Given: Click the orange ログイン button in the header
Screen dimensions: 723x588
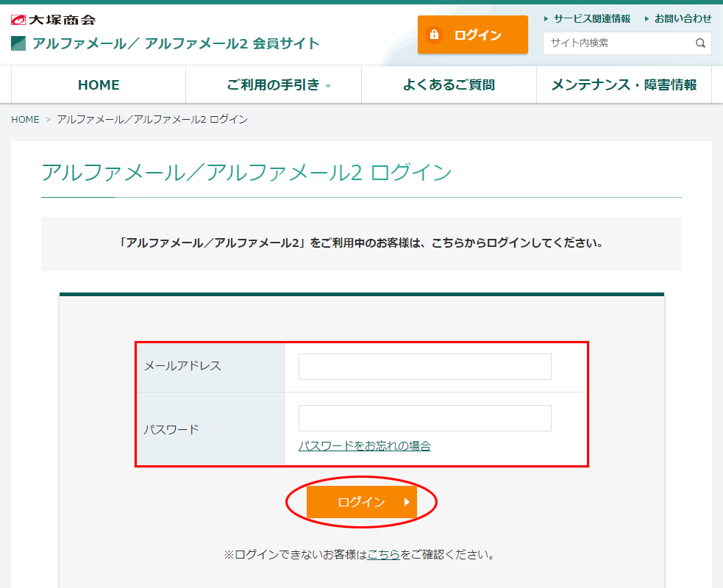Looking at the screenshot, I should click(x=473, y=35).
